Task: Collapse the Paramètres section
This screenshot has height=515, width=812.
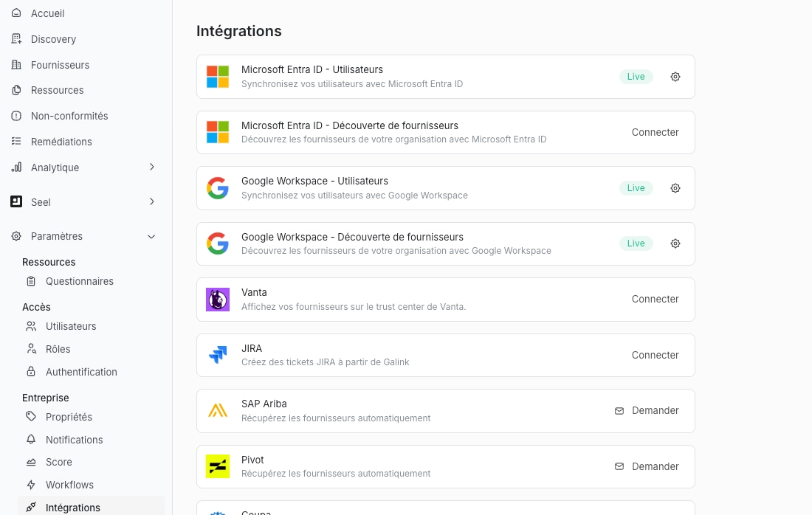Action: (151, 236)
